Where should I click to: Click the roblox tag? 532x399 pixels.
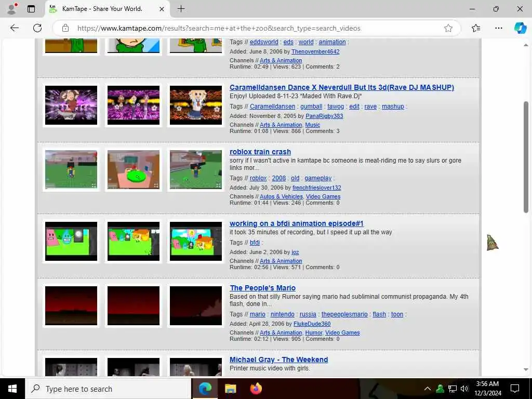coord(258,178)
